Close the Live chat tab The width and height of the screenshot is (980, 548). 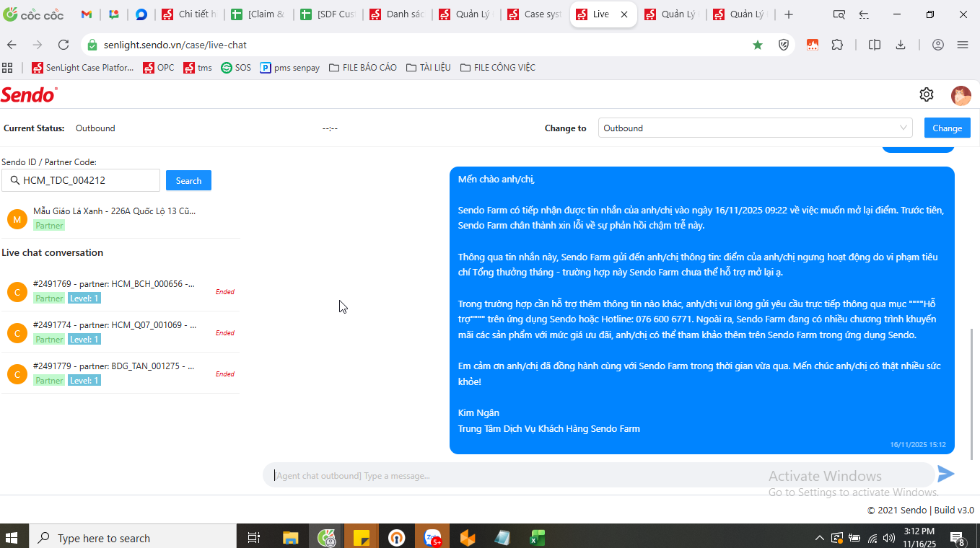pyautogui.click(x=624, y=14)
